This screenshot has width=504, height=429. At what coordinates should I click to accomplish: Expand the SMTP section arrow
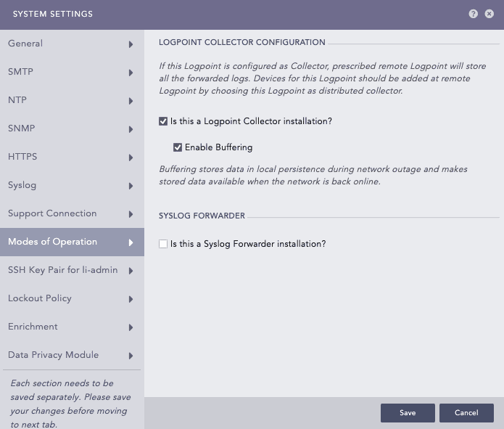click(131, 73)
